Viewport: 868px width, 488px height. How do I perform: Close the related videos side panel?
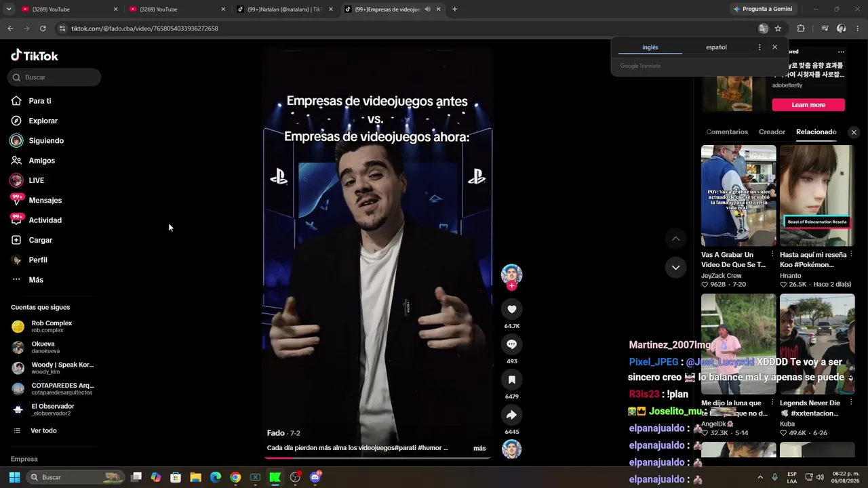click(854, 132)
